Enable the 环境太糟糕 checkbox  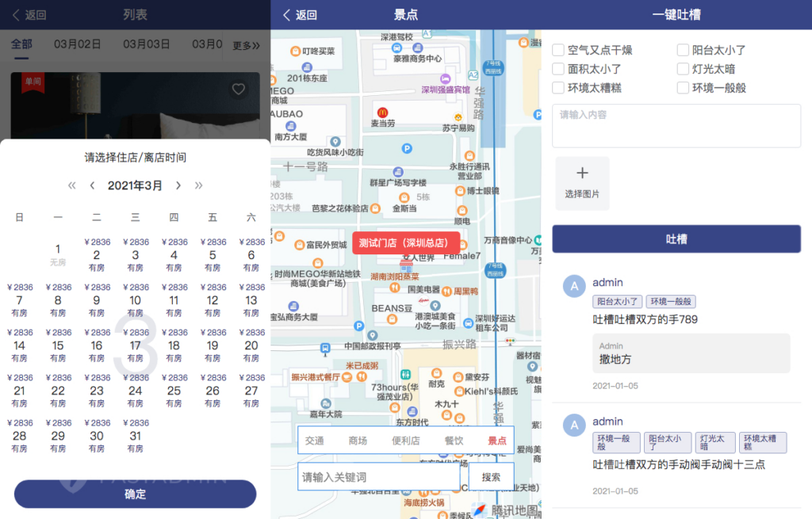557,87
